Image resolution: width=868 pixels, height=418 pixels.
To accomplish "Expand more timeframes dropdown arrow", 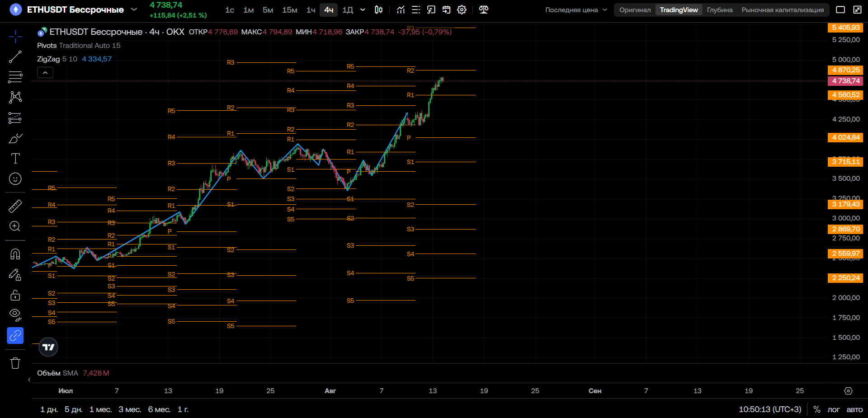I will click(x=363, y=9).
